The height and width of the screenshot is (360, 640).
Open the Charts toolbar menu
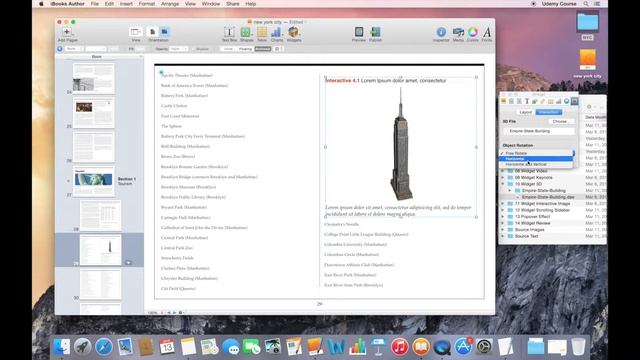coord(277,32)
